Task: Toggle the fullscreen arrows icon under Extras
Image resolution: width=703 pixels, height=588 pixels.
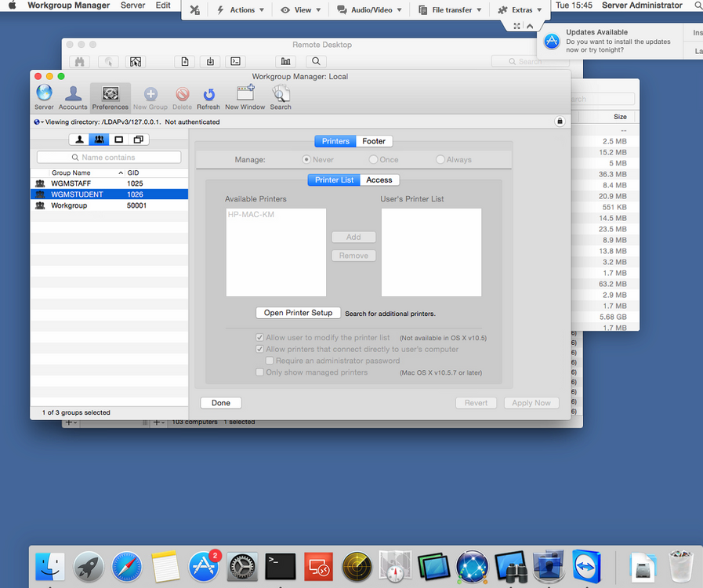Action: tap(517, 26)
